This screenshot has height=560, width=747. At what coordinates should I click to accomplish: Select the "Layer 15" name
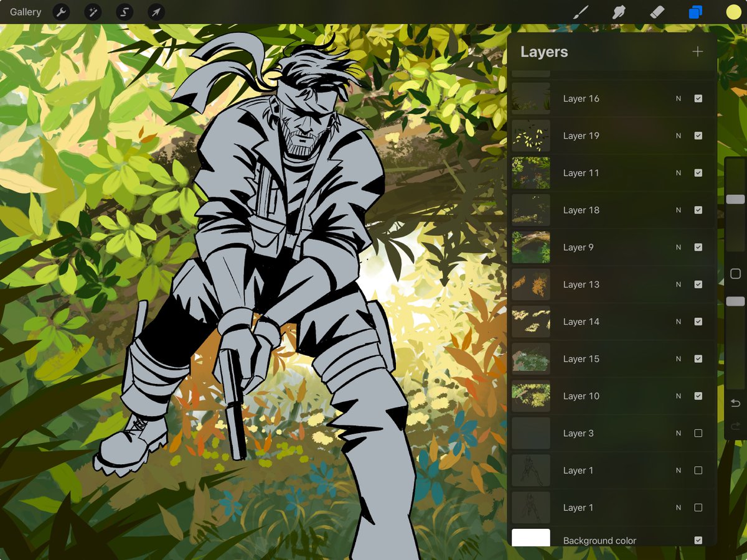[581, 359]
